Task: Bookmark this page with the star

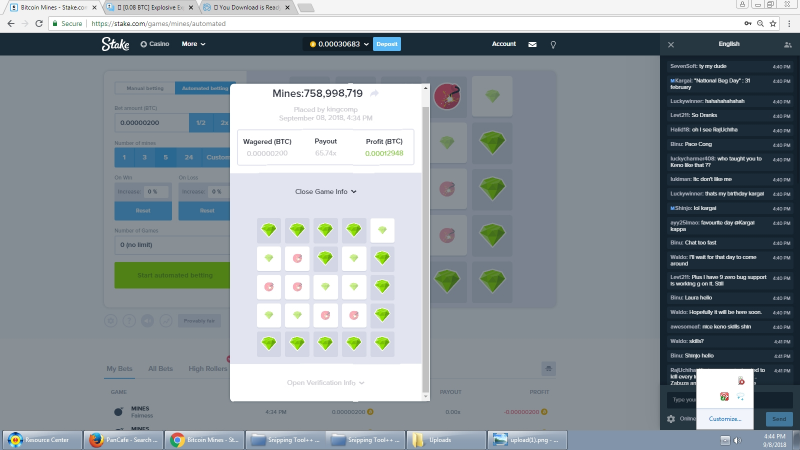Action: [x=773, y=23]
